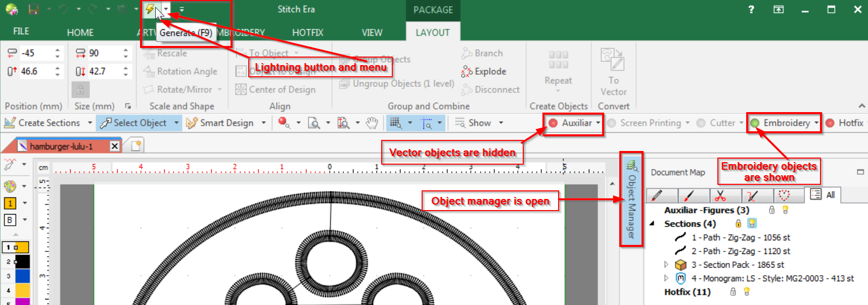The image size is (868, 305).
Task: Switch to the HOME ribbon tab
Action: (x=80, y=32)
